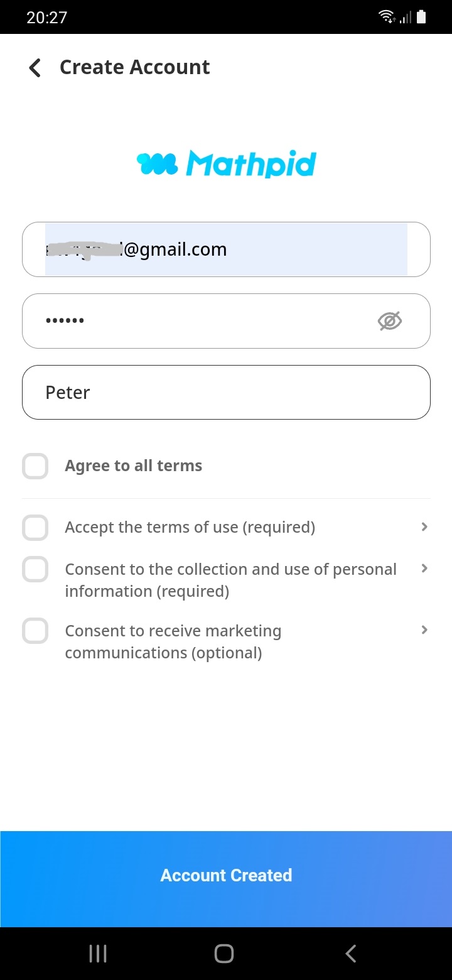Screen dimensions: 452x980
Task: Click the Mathpid logo
Action: [x=226, y=164]
